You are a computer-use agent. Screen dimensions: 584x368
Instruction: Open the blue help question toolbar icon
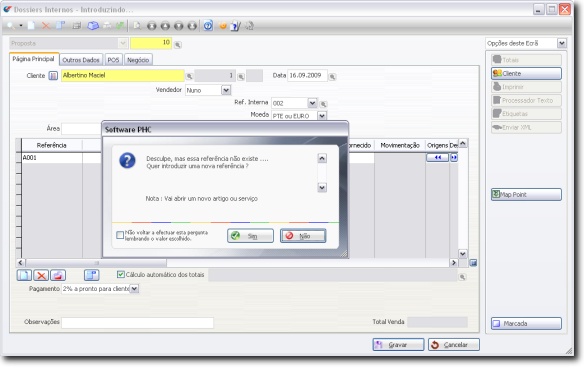click(x=208, y=26)
